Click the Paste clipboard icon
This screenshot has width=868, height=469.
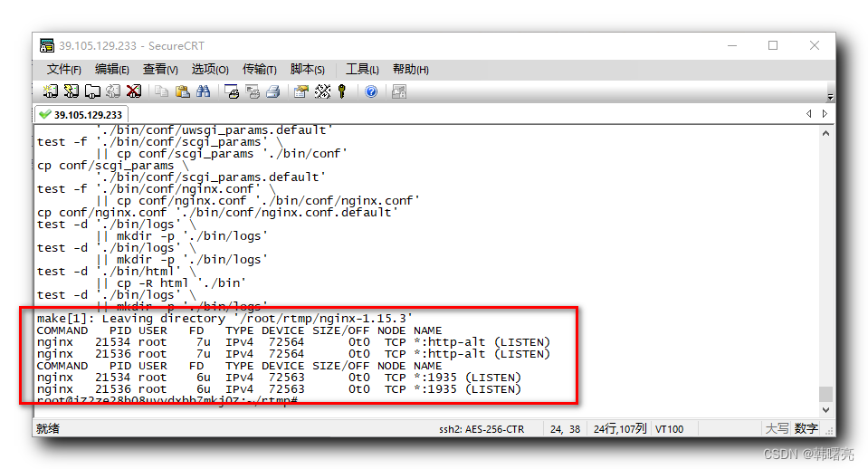pos(182,91)
